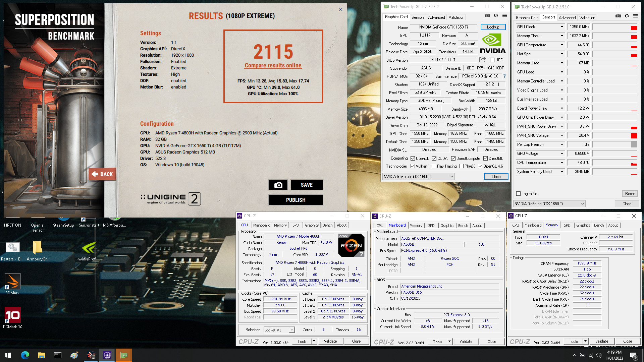Click the PUBLISH button in Superposition
This screenshot has height=362, width=644.
pos(296,200)
